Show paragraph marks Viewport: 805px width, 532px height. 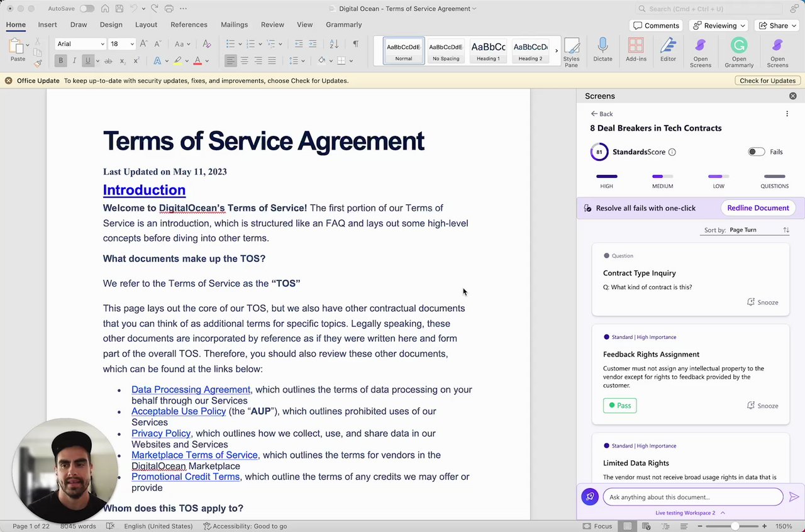tap(355, 44)
